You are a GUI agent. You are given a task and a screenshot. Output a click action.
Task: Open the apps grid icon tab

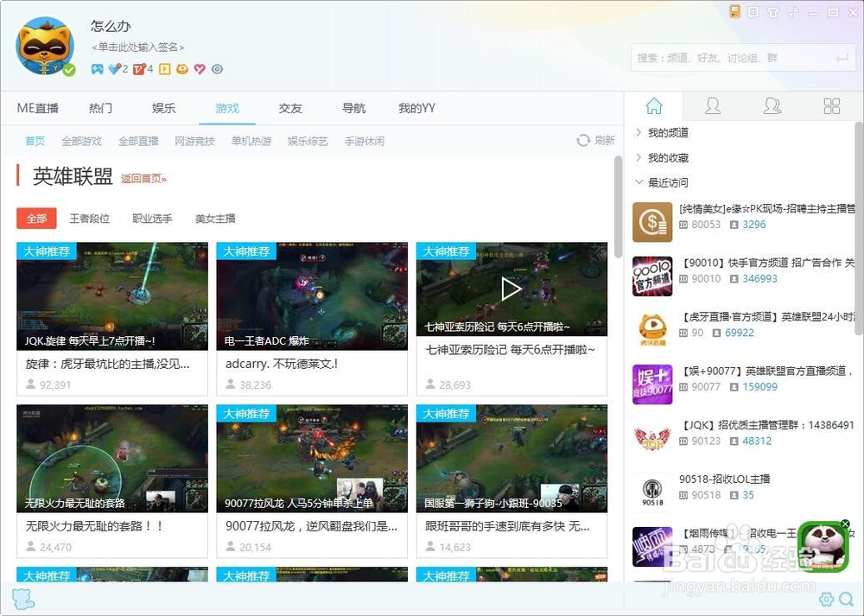(831, 105)
